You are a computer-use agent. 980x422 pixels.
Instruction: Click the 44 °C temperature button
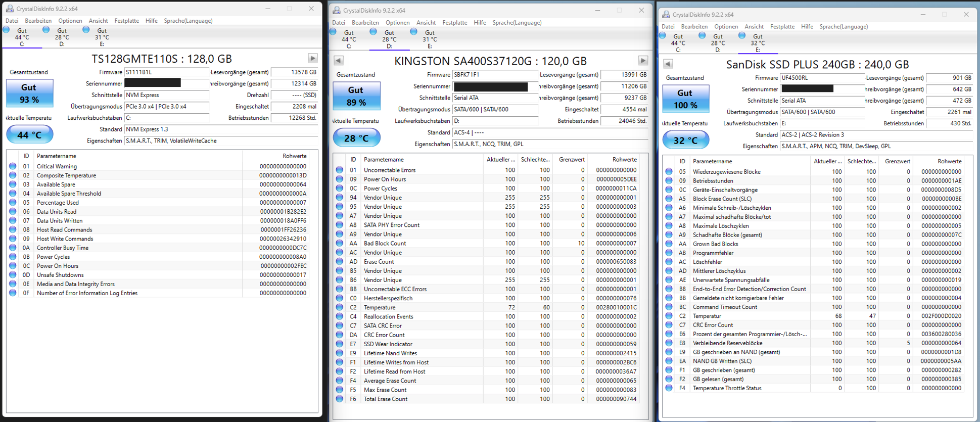coord(29,134)
